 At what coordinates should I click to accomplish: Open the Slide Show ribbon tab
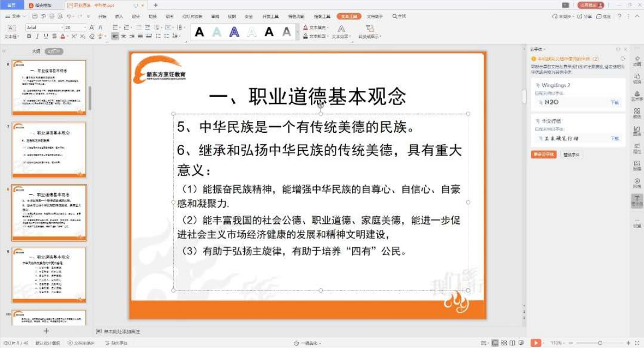[192, 16]
